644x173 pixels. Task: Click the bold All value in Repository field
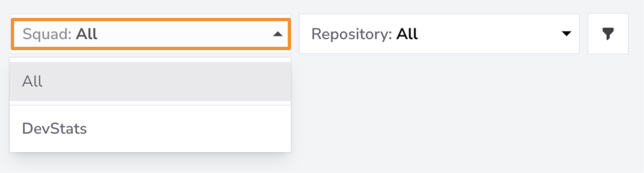pos(407,34)
